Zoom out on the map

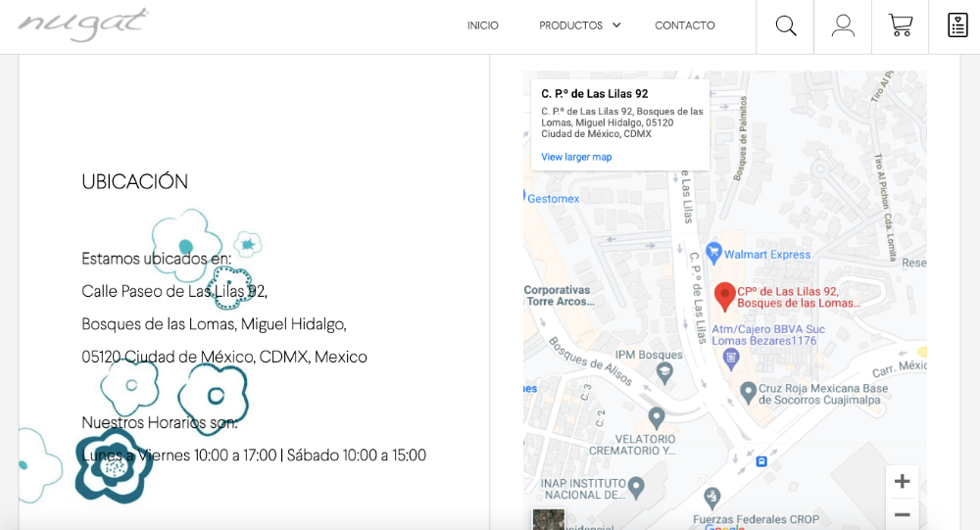pos(902,514)
